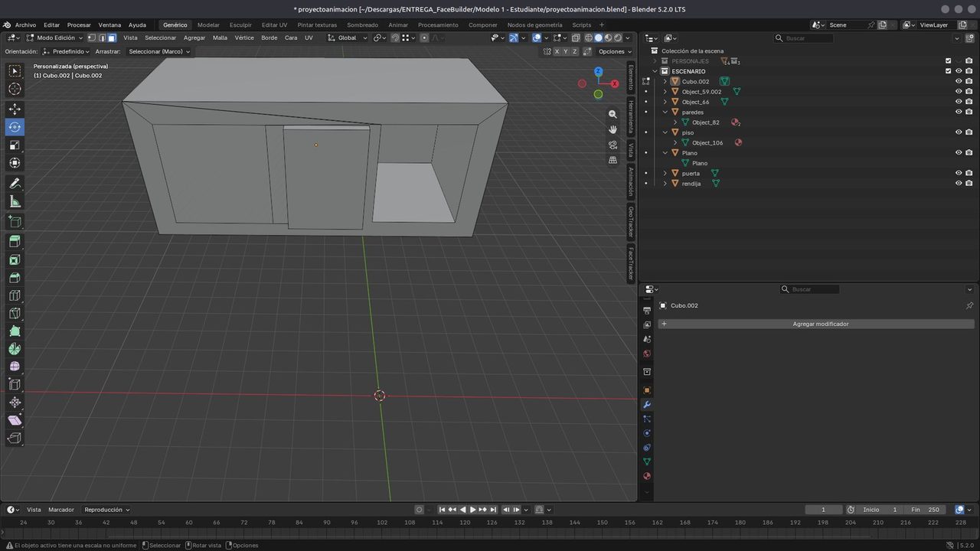The width and height of the screenshot is (980, 551).
Task: Open the Opciones dropdown
Action: (614, 51)
